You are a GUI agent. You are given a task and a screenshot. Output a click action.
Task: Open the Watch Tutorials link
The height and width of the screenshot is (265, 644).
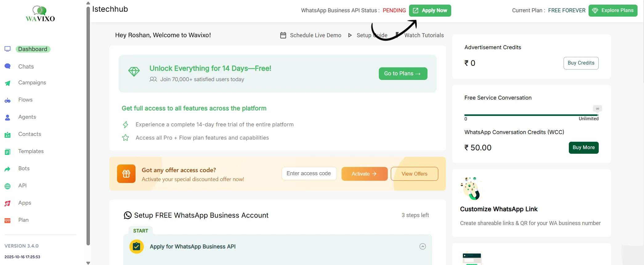(x=424, y=35)
